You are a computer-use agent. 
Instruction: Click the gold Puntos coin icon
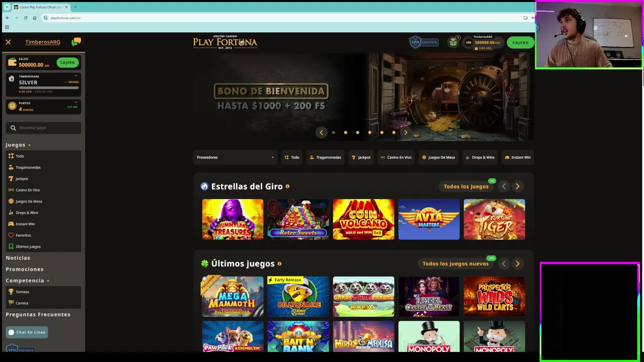point(12,106)
